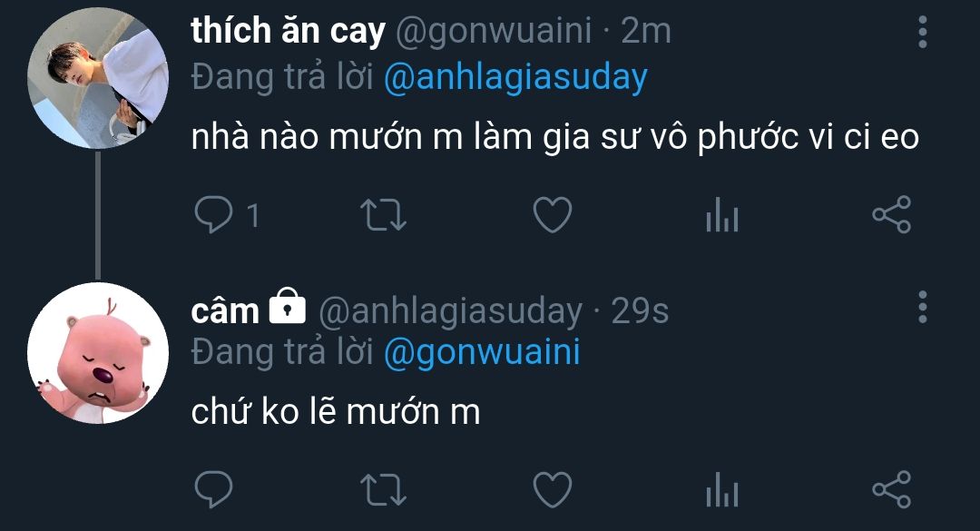This screenshot has width=980, height=531.
Task: Click the @gonwuaini mention link
Action: pyautogui.click(x=482, y=352)
